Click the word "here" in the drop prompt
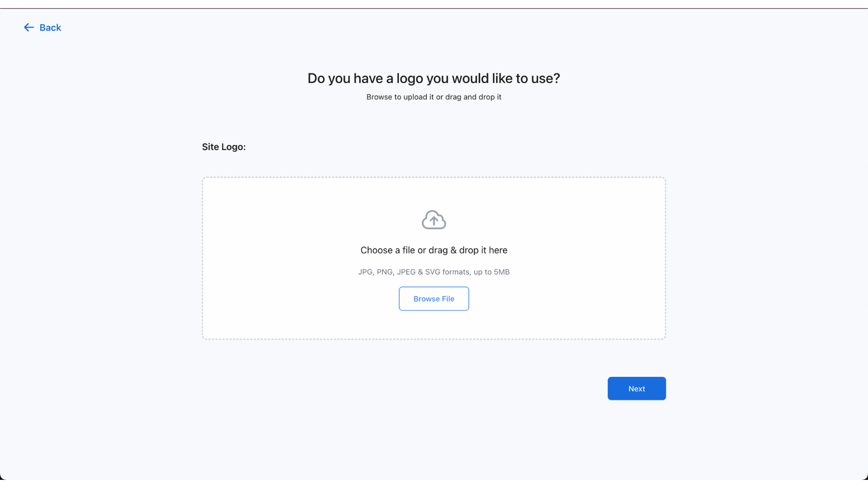This screenshot has height=488, width=868. coord(498,250)
